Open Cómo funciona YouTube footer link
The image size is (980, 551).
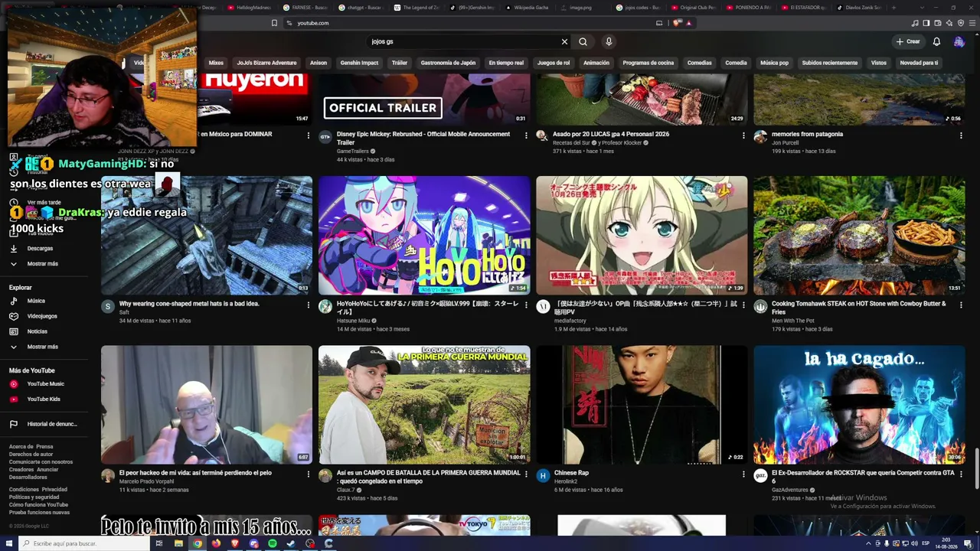pos(38,505)
